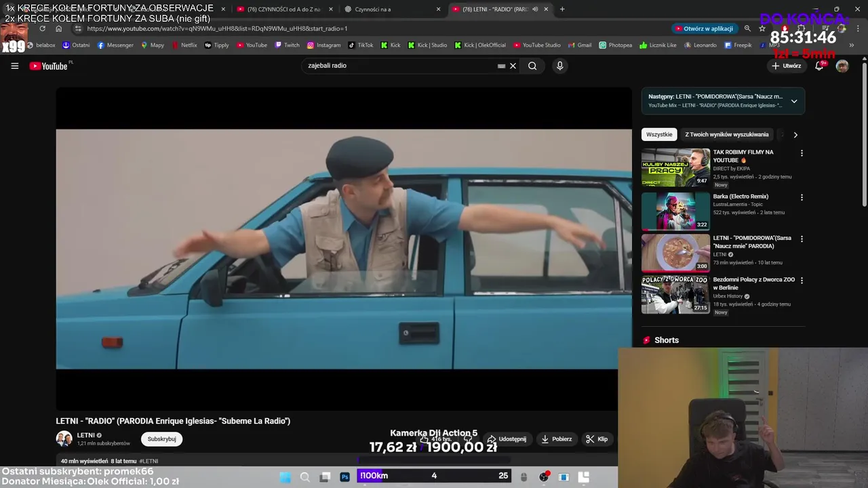View site information next to URL
Screen dimensions: 868x488
(78, 28)
